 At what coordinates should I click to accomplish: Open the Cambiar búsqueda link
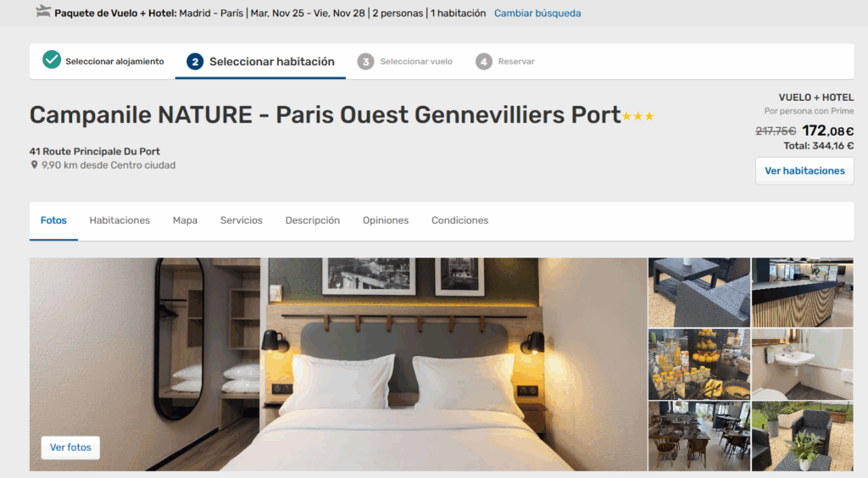point(537,14)
